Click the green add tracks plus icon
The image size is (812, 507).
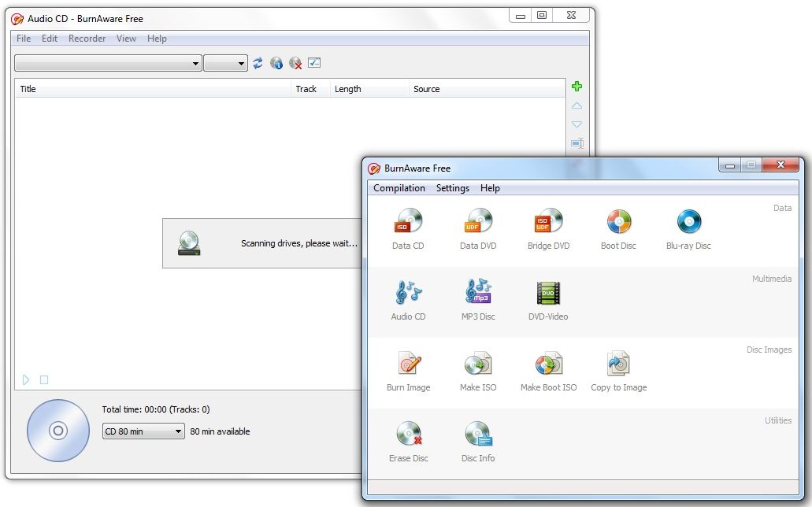(577, 87)
